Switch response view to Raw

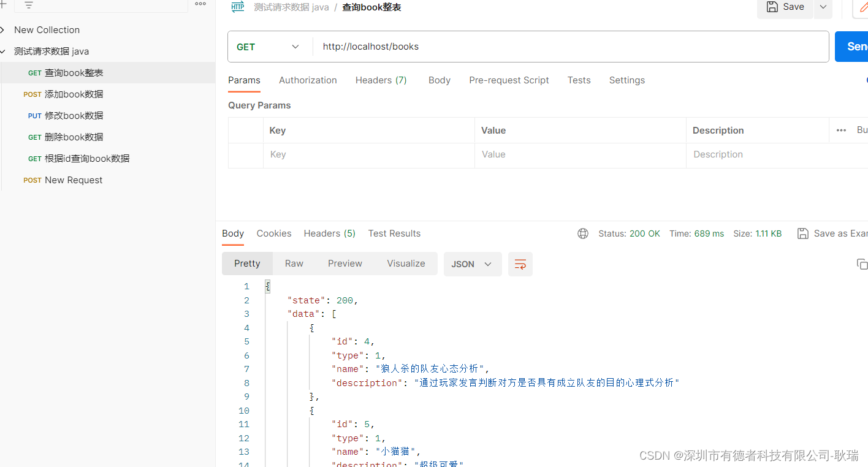[294, 264]
